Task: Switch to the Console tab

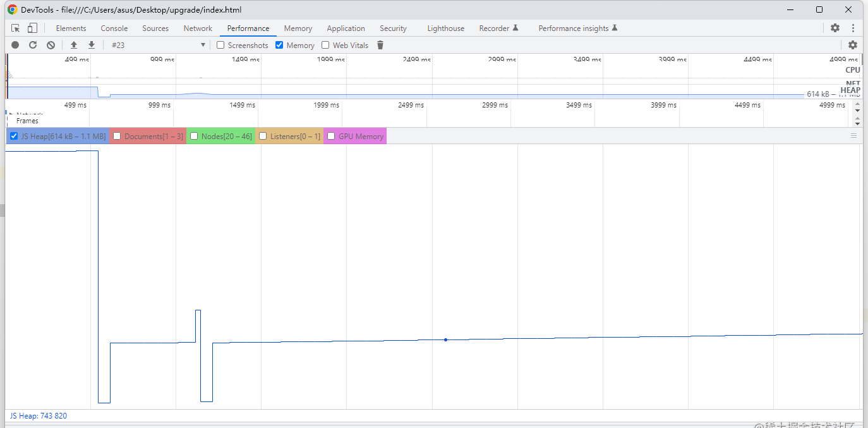Action: click(114, 28)
